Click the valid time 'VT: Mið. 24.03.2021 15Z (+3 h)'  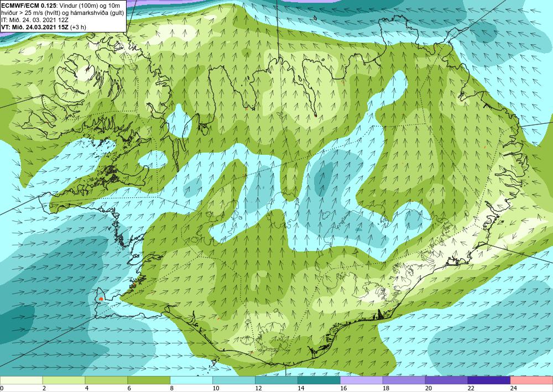point(44,27)
